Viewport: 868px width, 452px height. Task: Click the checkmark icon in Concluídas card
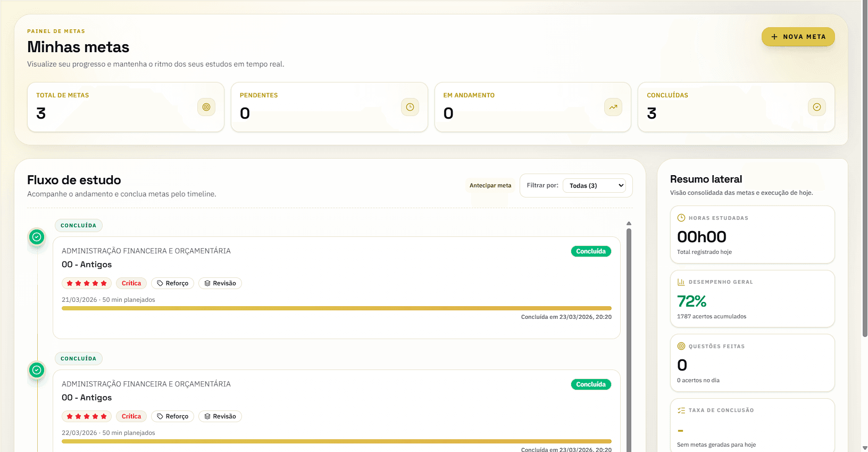(817, 107)
